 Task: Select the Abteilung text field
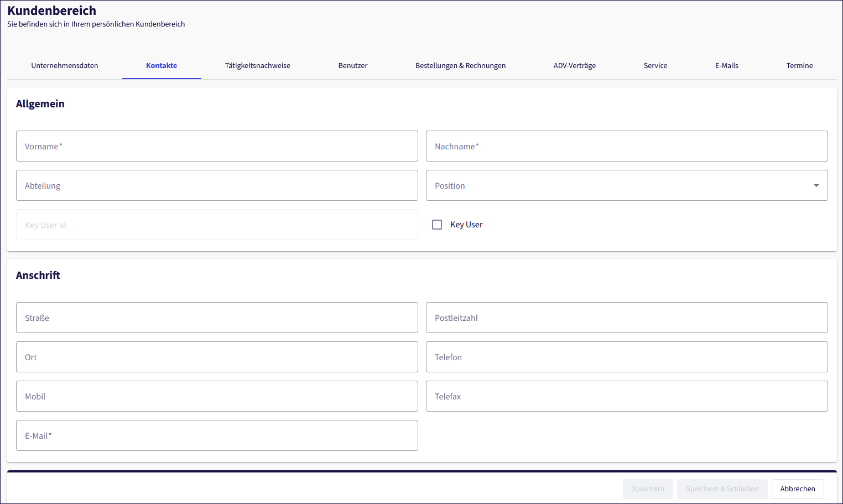(x=217, y=185)
